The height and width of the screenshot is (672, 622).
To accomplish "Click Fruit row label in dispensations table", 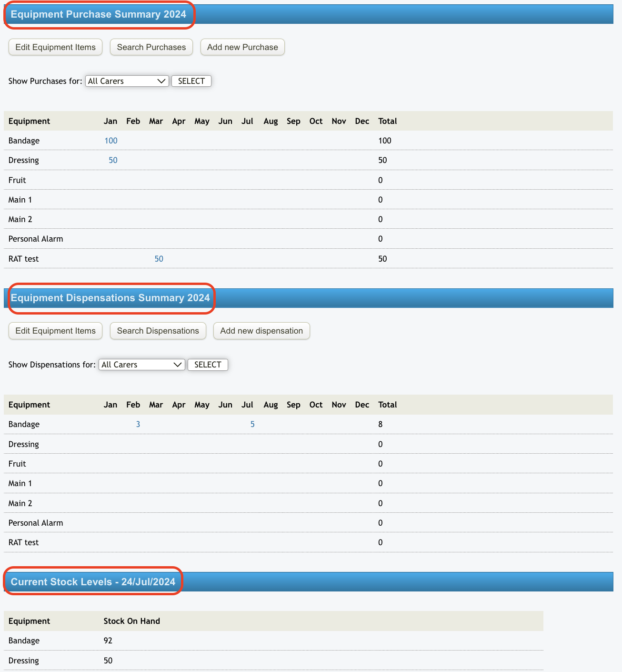I will click(x=17, y=464).
